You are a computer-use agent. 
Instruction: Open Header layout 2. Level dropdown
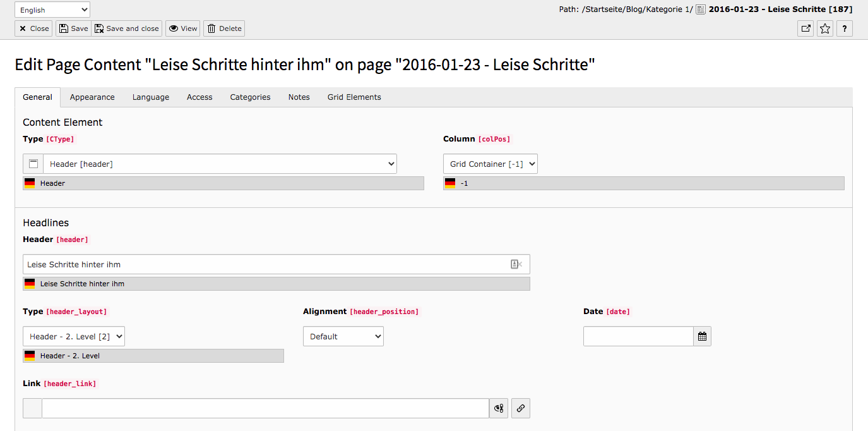coord(74,336)
